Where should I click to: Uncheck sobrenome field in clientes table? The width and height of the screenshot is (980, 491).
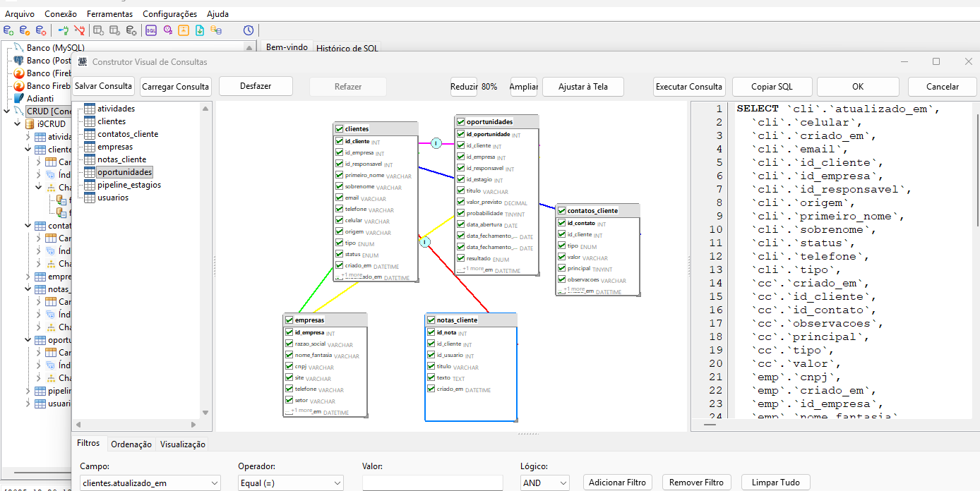point(339,186)
